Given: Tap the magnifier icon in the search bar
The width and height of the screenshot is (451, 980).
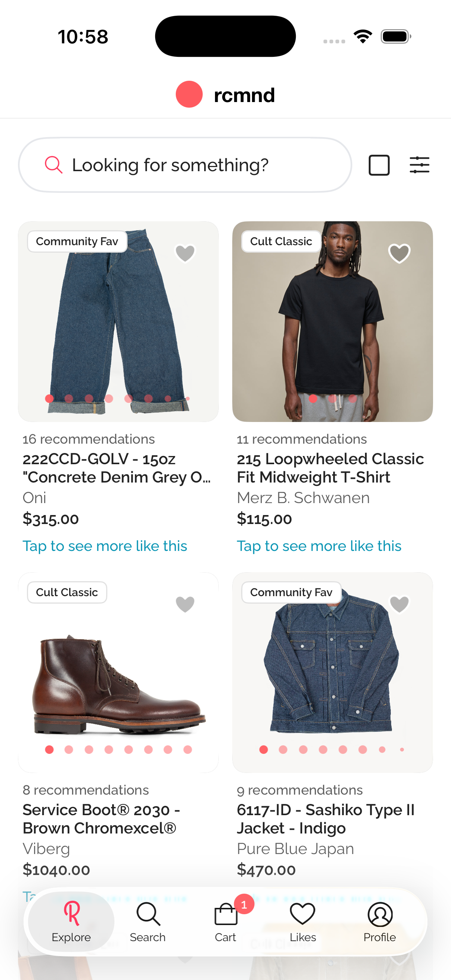Looking at the screenshot, I should tap(53, 164).
